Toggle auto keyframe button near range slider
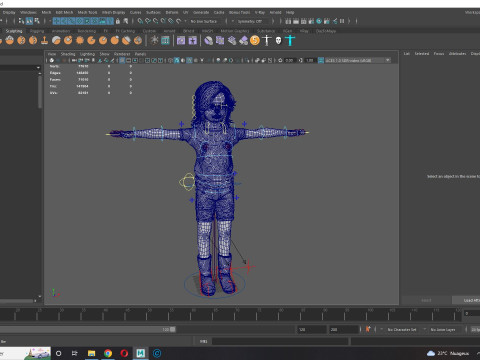480x360 pixels. coord(368,329)
